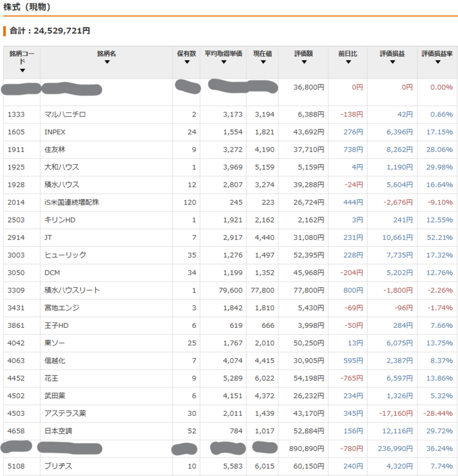Sort by 平均取得単価 column arrow
Viewport: 458px width, 476px height.
[x=224, y=62]
